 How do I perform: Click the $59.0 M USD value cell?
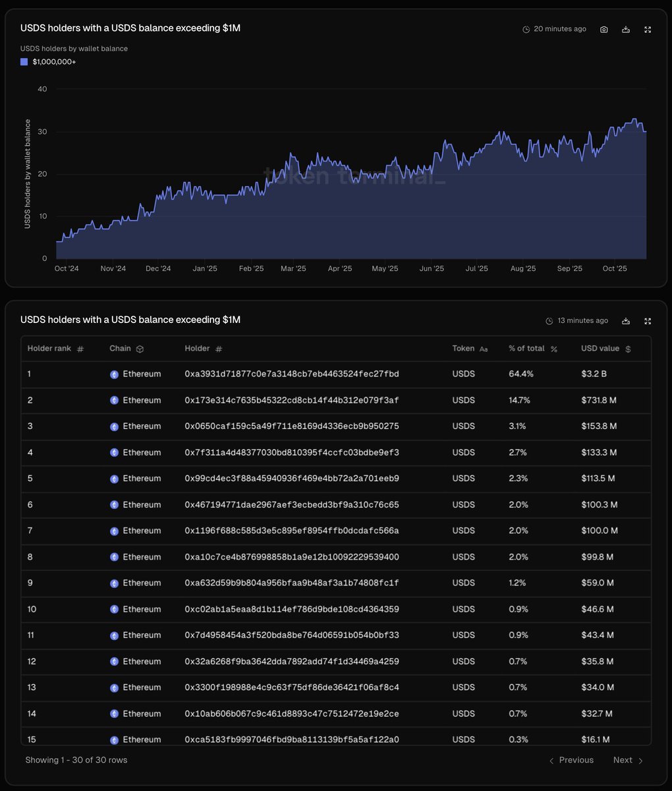[598, 583]
